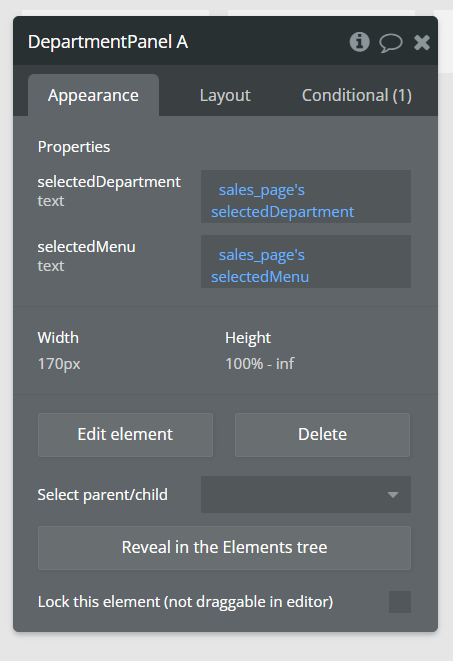Switch to the Layout tab
Image resolution: width=453 pixels, height=661 pixels.
click(x=225, y=95)
